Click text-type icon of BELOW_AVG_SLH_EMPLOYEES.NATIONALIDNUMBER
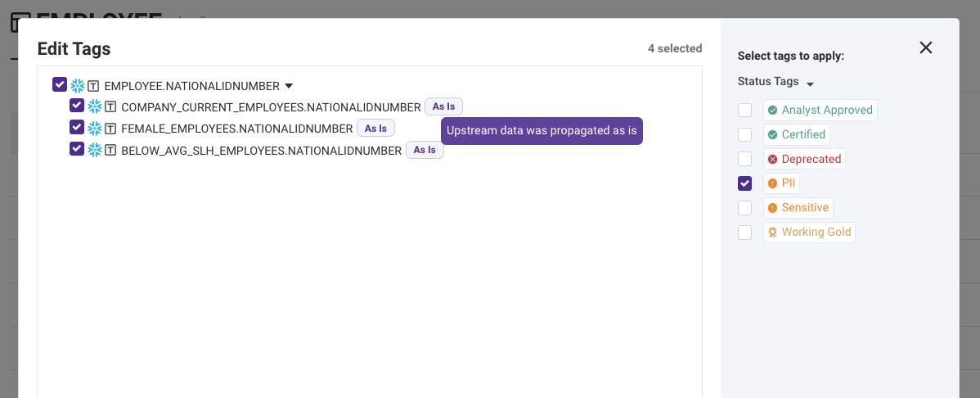 (x=110, y=150)
